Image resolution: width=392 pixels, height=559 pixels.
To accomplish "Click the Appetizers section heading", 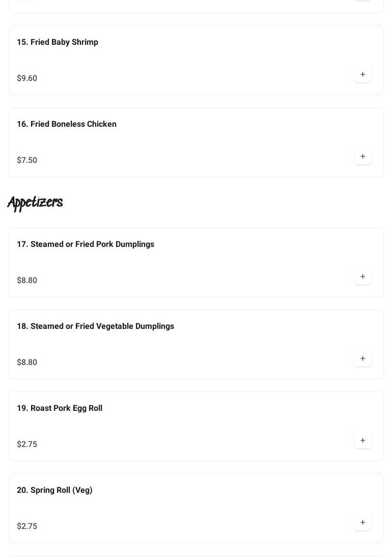I will [35, 203].
